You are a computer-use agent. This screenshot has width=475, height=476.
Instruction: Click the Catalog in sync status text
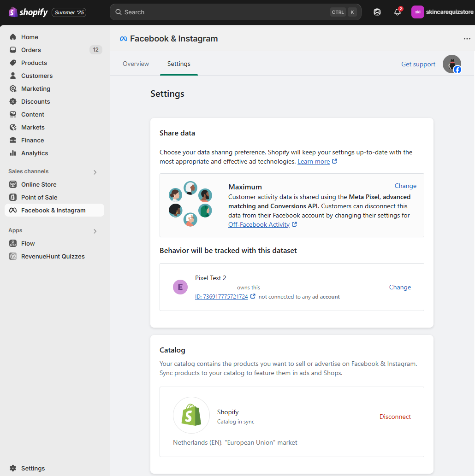click(236, 421)
